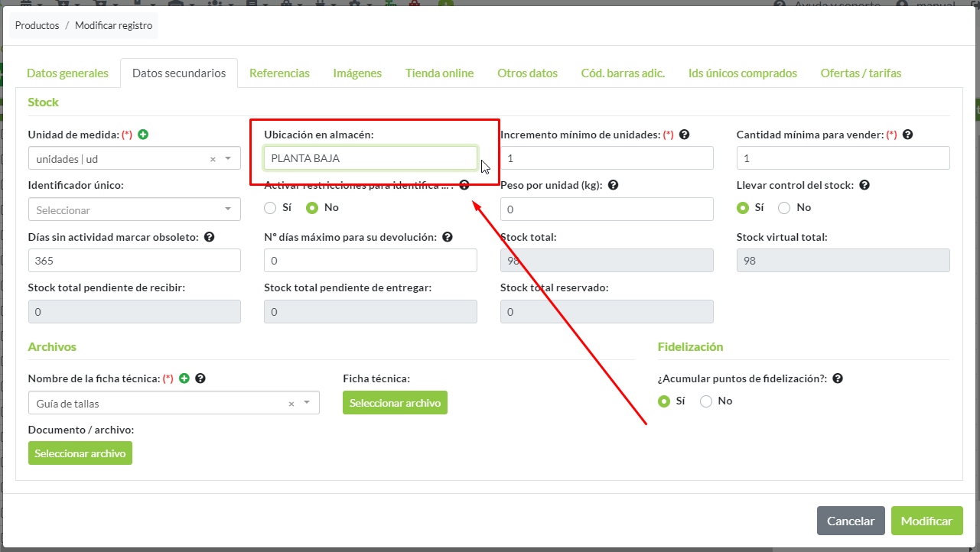Screen dimensions: 980x552
Task: Click the Ubicación en almacén input field
Action: [x=370, y=158]
